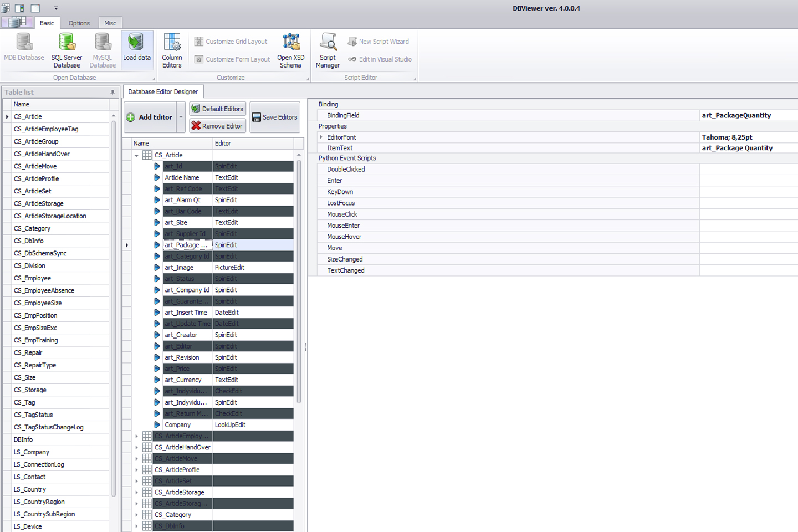Click Add Editor button
Image resolution: width=798 pixels, height=532 pixels.
click(150, 117)
